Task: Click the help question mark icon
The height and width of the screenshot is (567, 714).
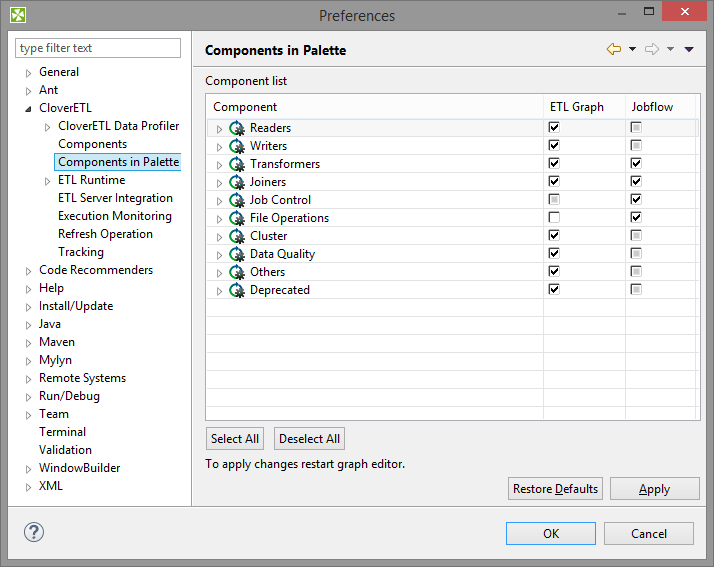Action: 33,533
